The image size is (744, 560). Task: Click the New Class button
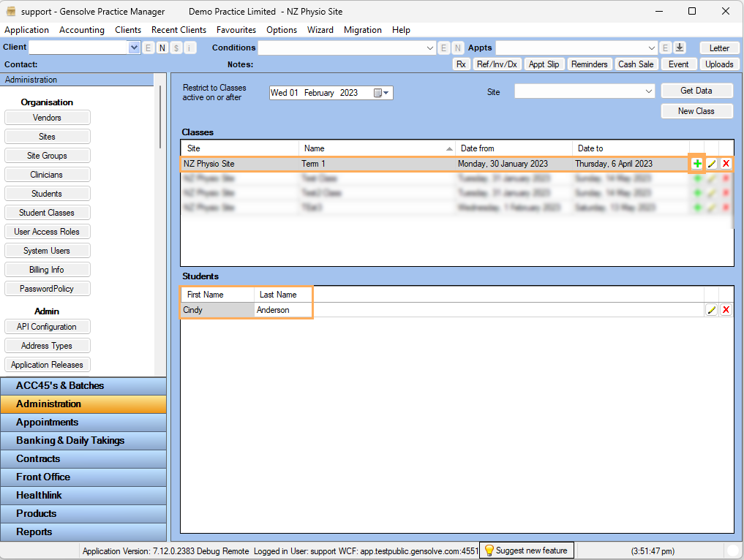pos(696,111)
